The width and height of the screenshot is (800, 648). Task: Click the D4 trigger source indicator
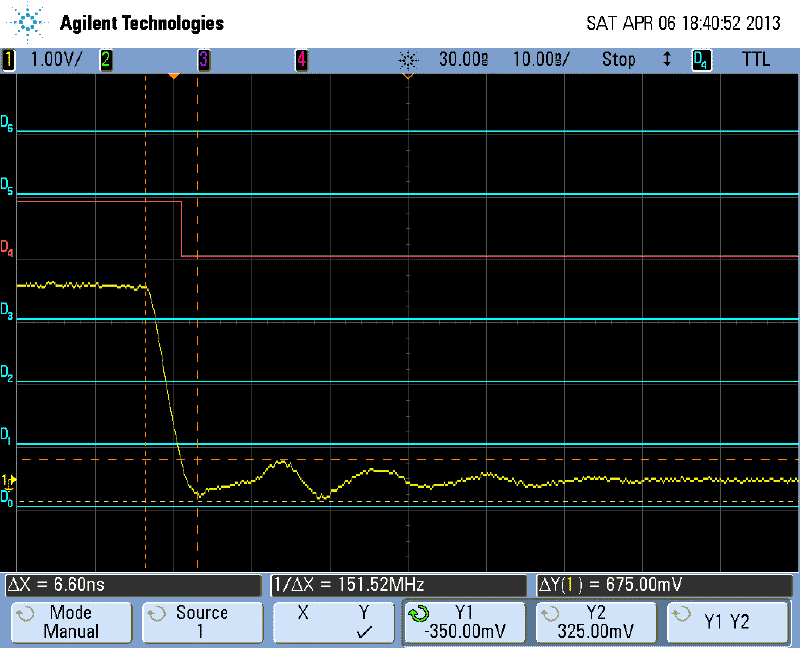pos(700,59)
